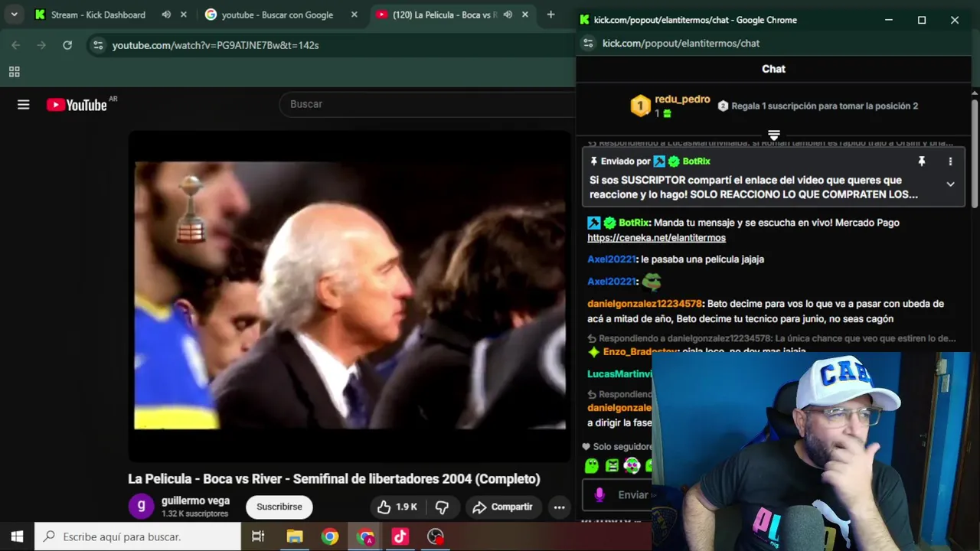The width and height of the screenshot is (980, 551).
Task: Open OBS Studio from the taskbar
Action: (x=436, y=536)
